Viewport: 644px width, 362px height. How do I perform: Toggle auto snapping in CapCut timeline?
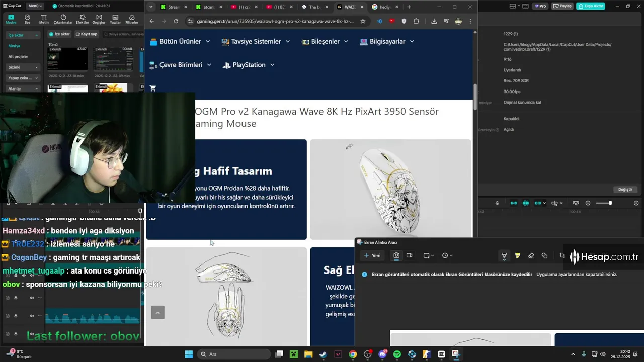526,203
